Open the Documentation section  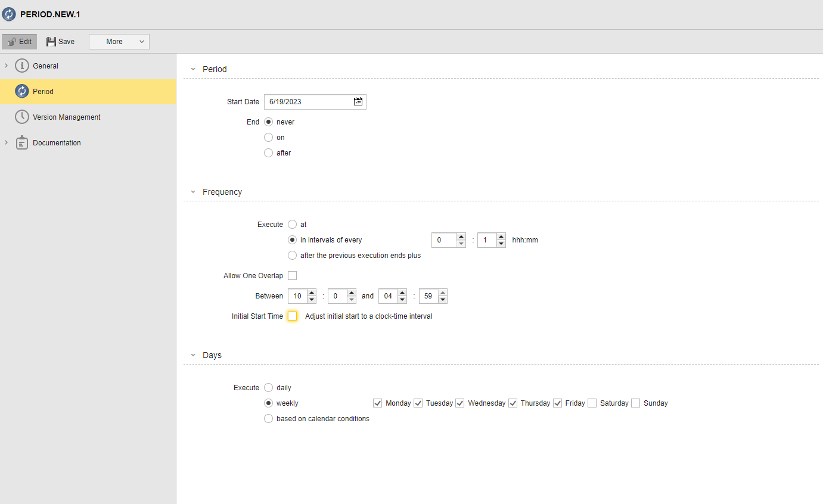(56, 142)
